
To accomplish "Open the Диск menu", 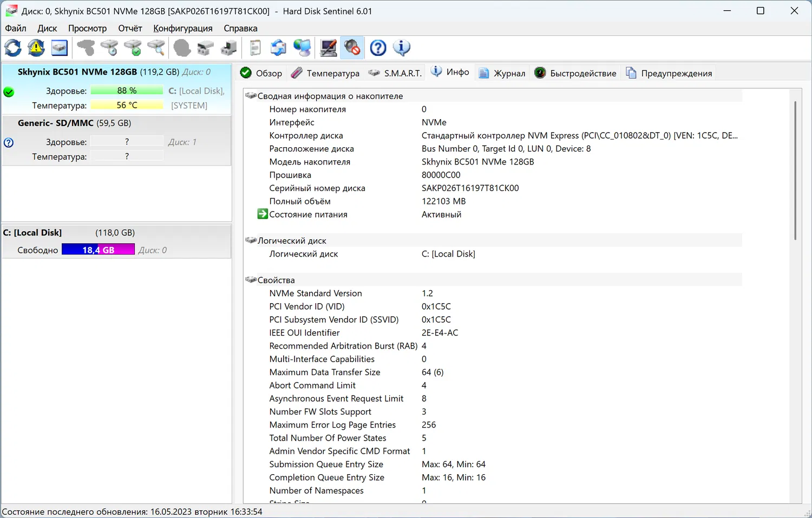I will (x=47, y=28).
